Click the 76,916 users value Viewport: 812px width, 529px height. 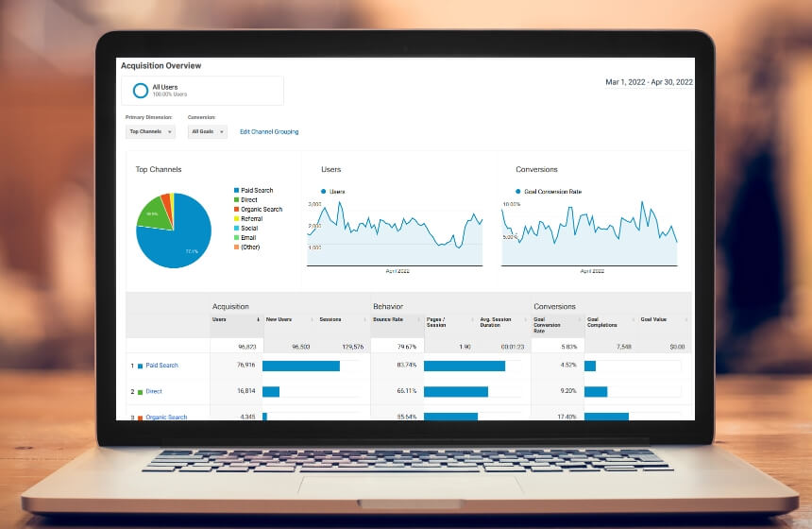246,365
